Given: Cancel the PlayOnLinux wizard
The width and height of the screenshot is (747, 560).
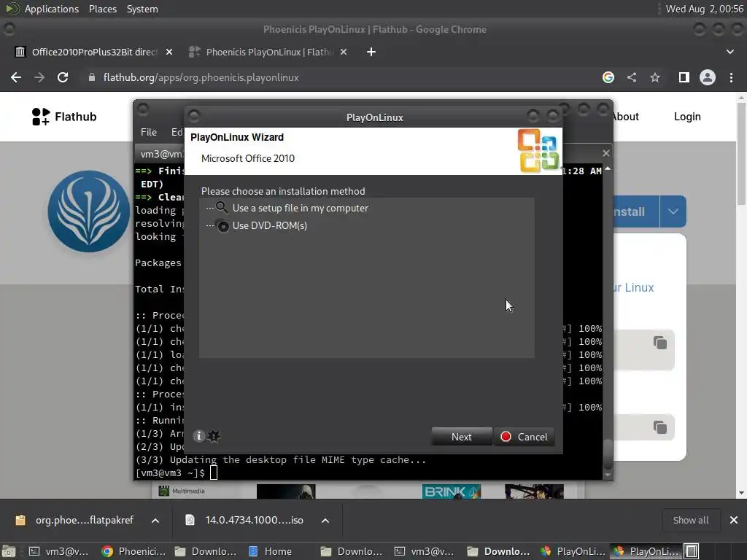Looking at the screenshot, I should (524, 437).
